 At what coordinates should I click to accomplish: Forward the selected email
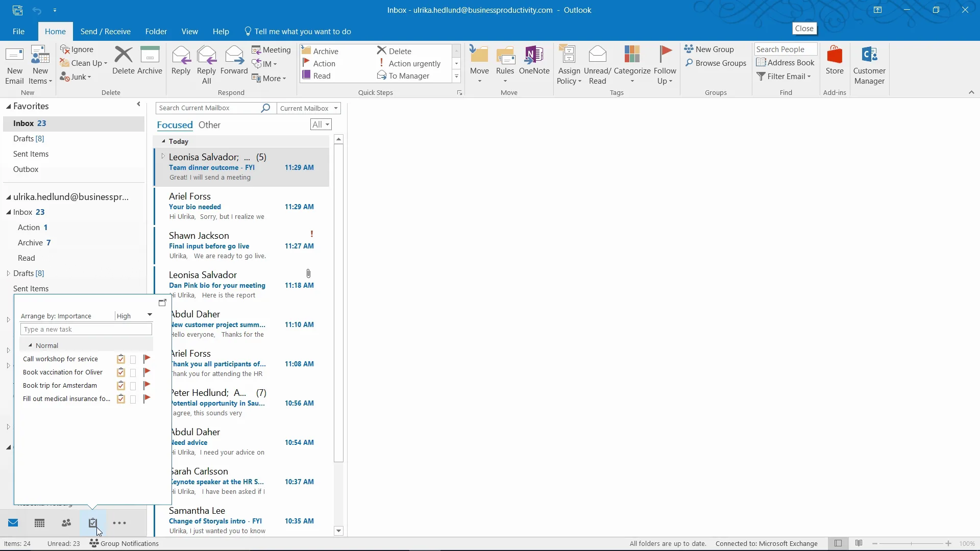coord(234,61)
